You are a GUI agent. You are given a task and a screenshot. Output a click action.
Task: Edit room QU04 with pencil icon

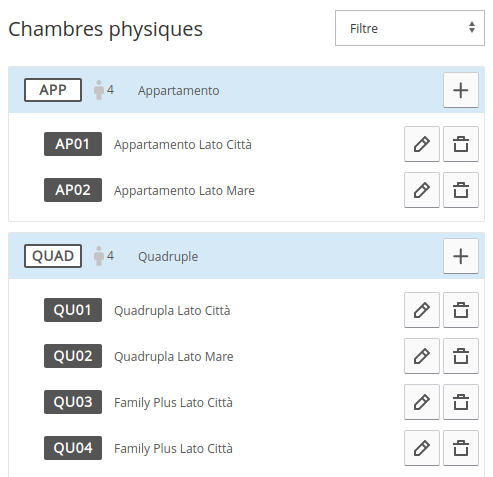point(422,448)
